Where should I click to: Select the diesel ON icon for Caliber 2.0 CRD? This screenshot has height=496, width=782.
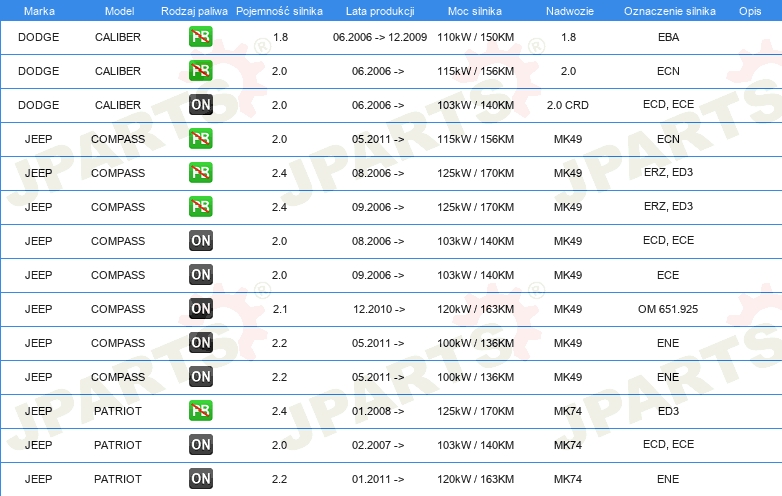200,105
